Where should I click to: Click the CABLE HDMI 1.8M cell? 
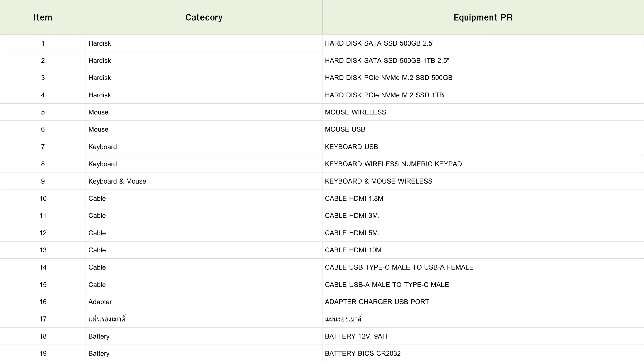(354, 198)
